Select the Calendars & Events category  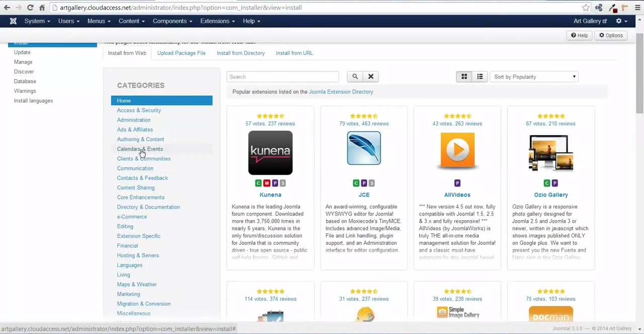pyautogui.click(x=140, y=149)
